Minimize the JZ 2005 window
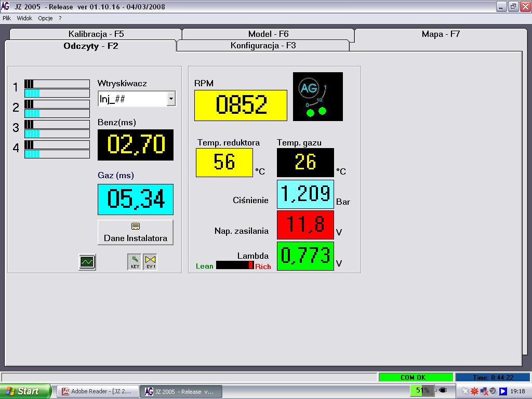The width and height of the screenshot is (532, 399). click(501, 6)
